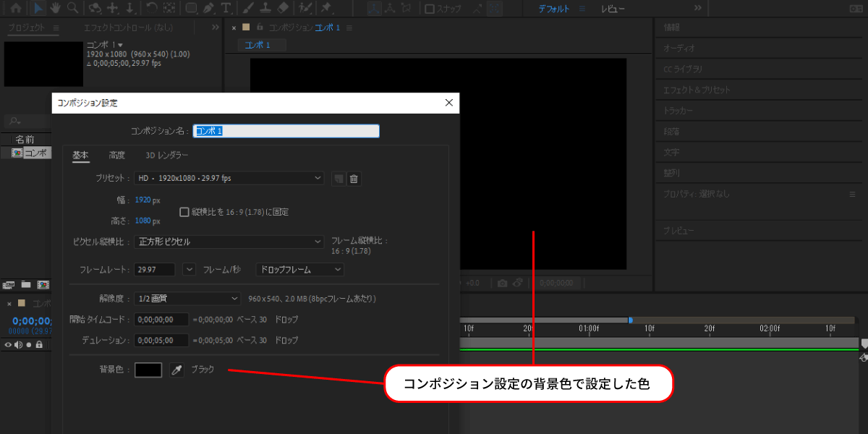Expand the workspace overflow chevron next to レビュー
Screen dimensions: 868x434
click(698, 9)
